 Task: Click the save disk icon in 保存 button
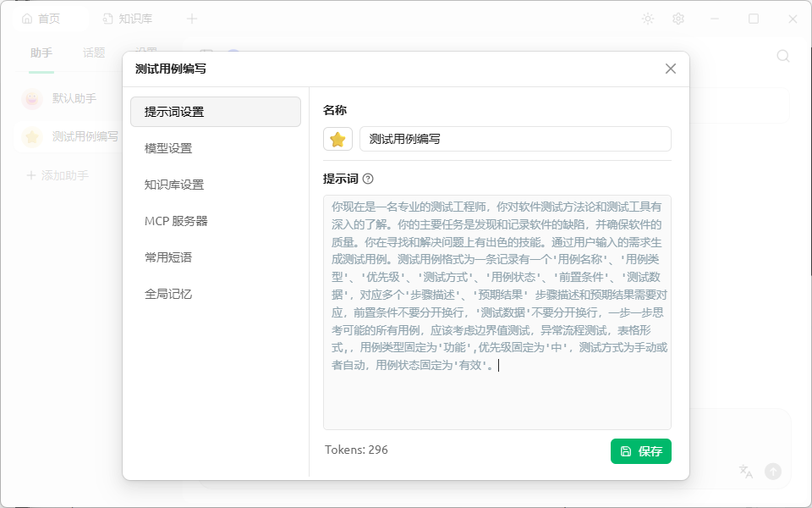626,451
